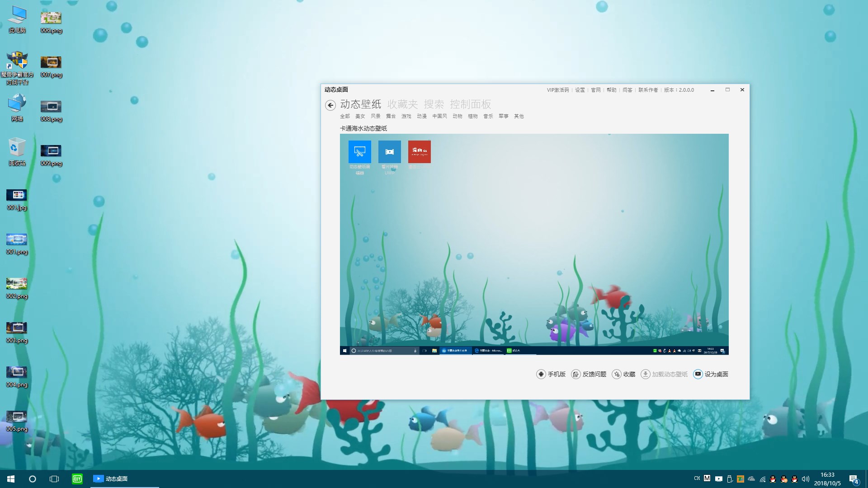Click the OneDrive cloud icon in the tray

(x=751, y=479)
